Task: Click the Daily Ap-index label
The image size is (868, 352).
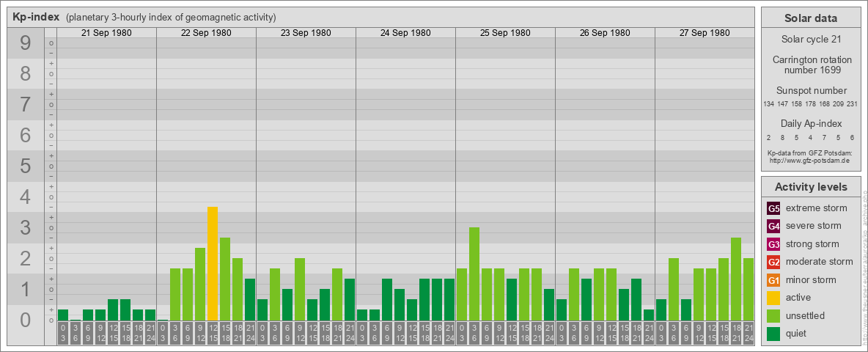Action: 811,123
